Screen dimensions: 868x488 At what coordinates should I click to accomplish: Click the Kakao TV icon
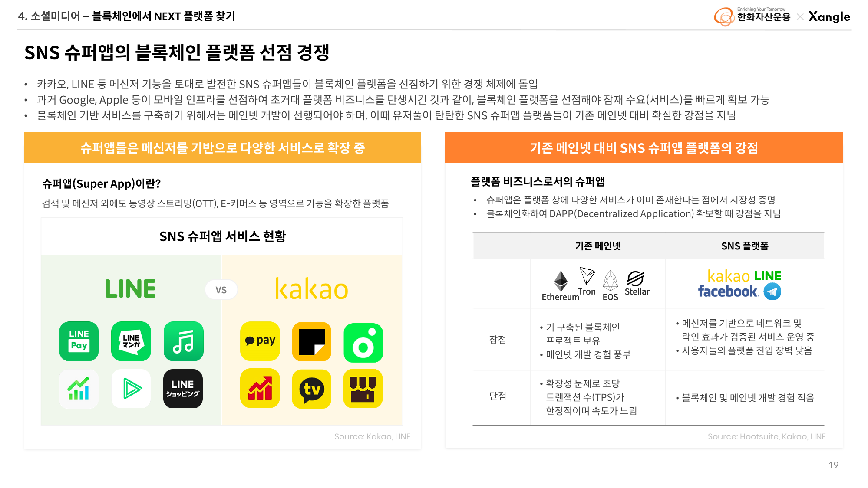tap(311, 389)
